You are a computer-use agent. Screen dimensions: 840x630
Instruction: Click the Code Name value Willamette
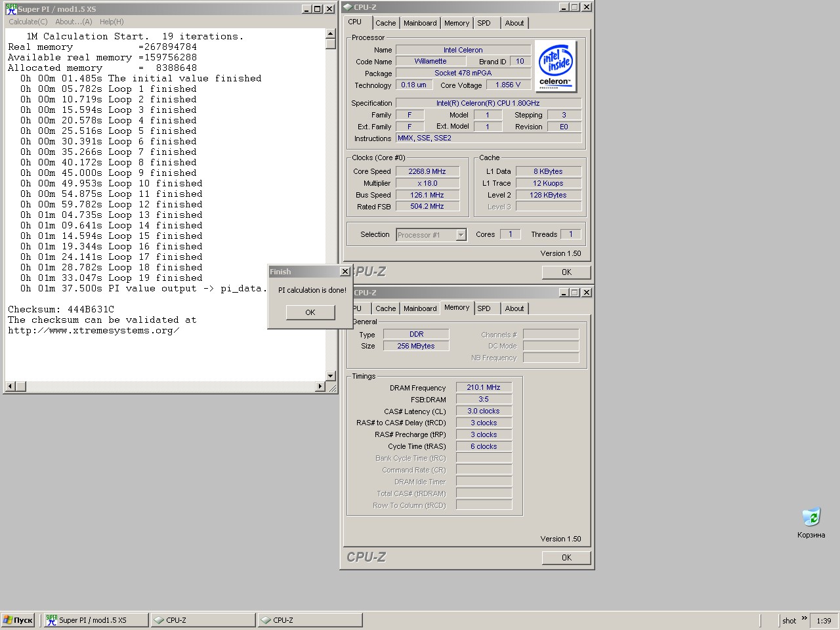[x=430, y=61]
